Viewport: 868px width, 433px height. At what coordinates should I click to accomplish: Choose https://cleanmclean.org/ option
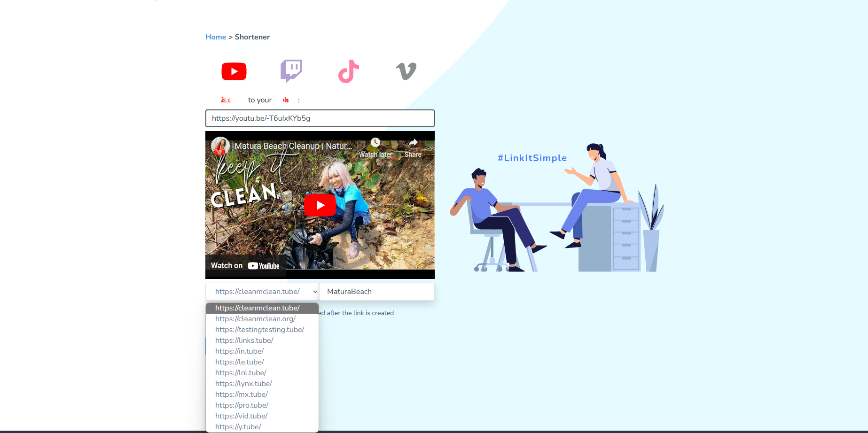coord(262,319)
